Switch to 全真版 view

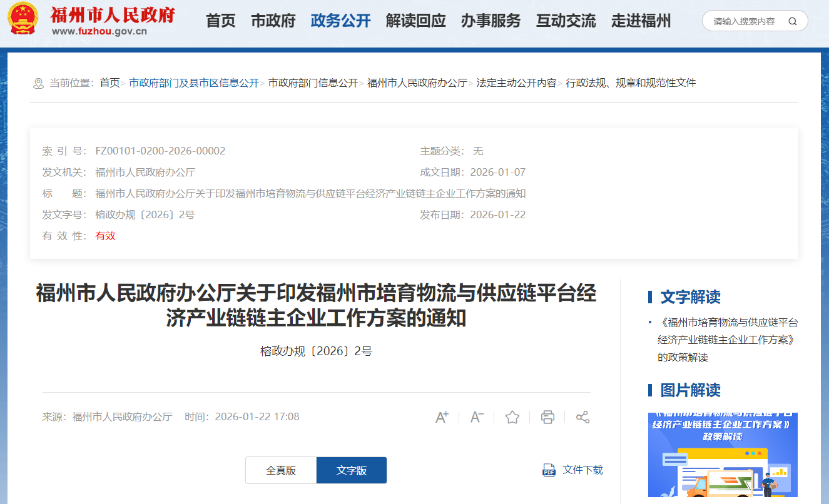coord(281,470)
